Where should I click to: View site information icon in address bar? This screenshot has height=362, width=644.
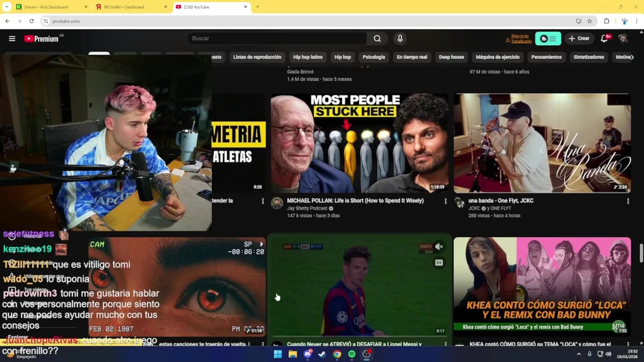tap(46, 21)
